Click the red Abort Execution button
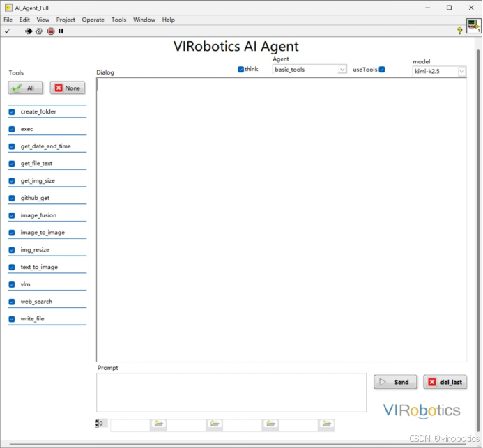Viewport: 483px width, 448px height. (x=51, y=31)
